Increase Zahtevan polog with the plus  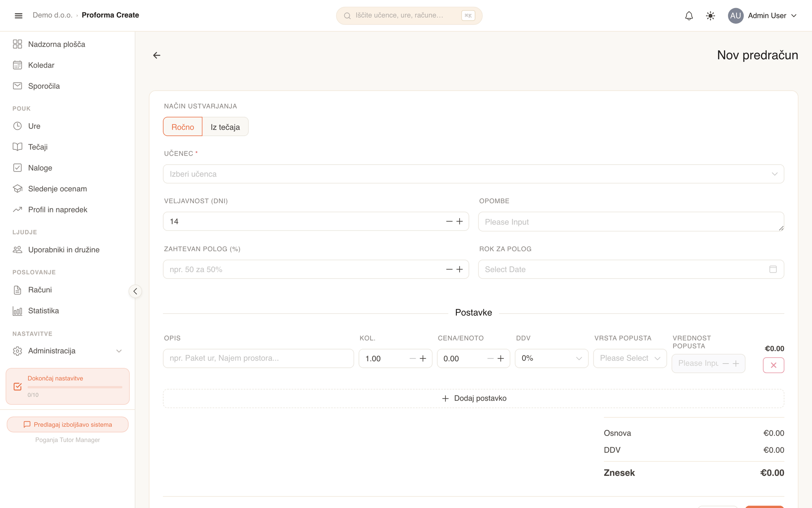(x=460, y=269)
